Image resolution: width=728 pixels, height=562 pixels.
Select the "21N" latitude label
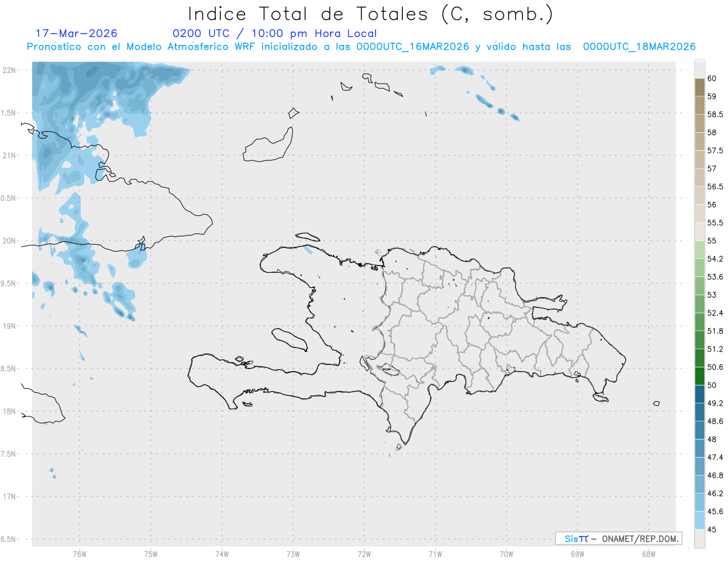(x=10, y=156)
